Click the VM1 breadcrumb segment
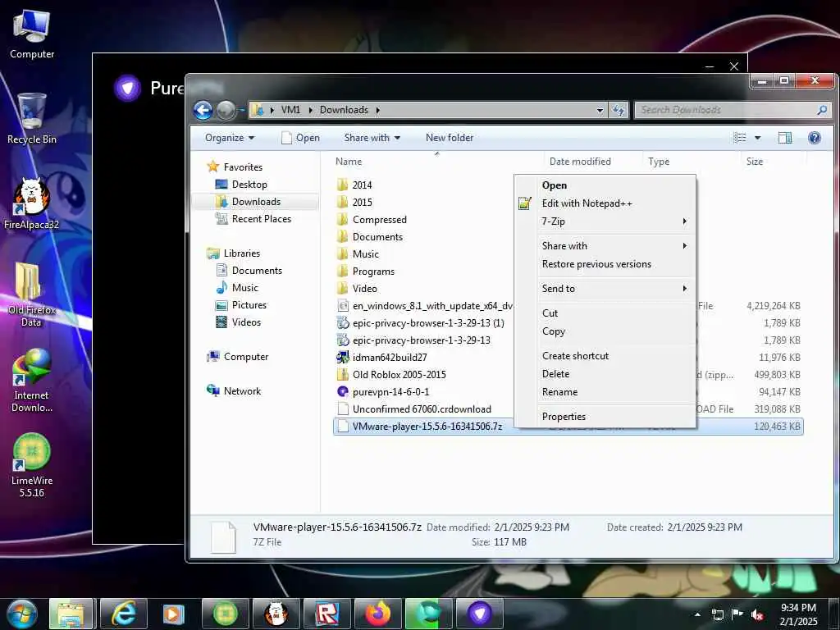This screenshot has height=630, width=840. 290,110
